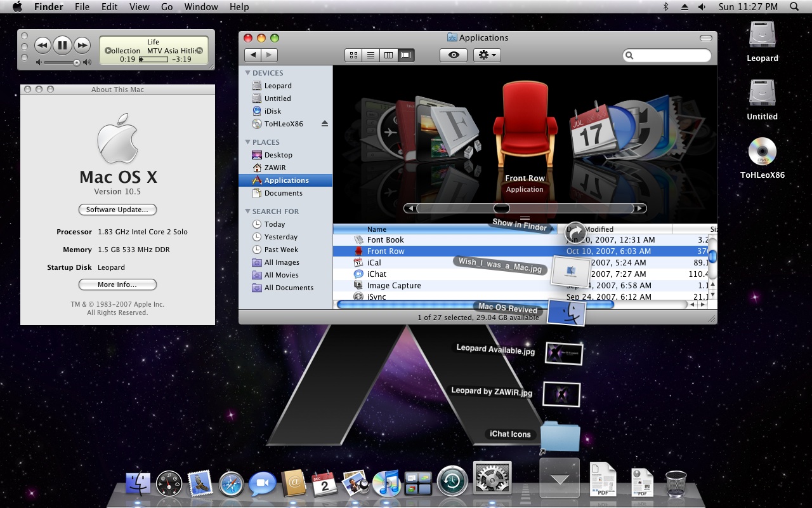Launch Mail from the Dock

200,484
